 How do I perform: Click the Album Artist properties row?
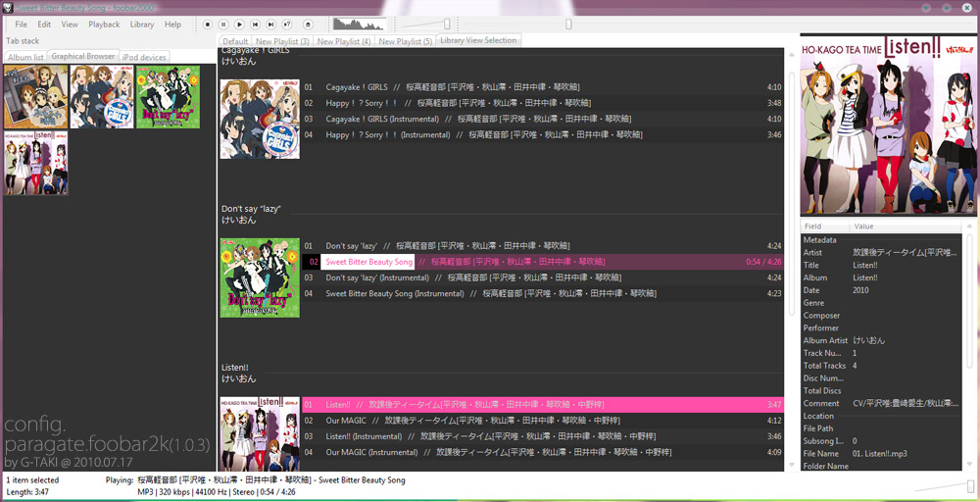coord(881,340)
